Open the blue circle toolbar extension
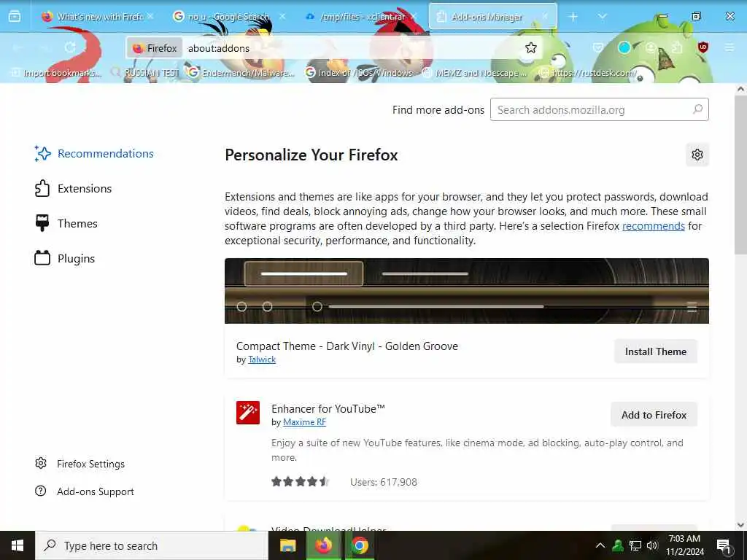Image resolution: width=747 pixels, height=560 pixels. (x=624, y=47)
